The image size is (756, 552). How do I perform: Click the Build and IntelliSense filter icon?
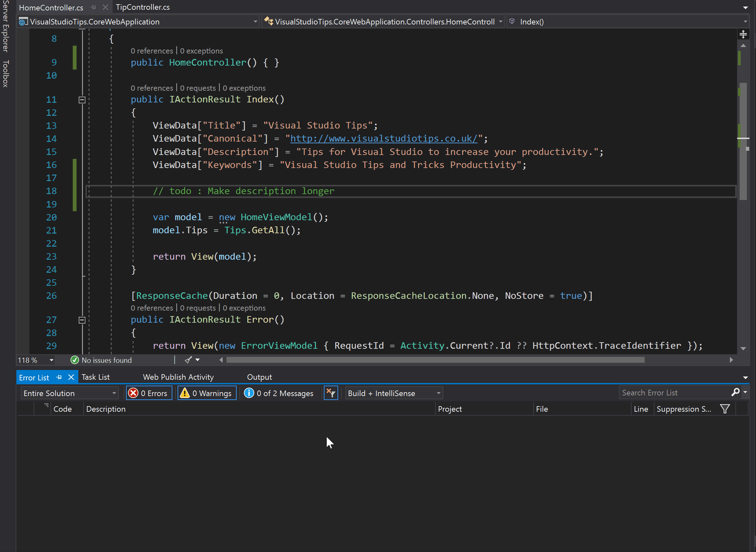pos(331,393)
